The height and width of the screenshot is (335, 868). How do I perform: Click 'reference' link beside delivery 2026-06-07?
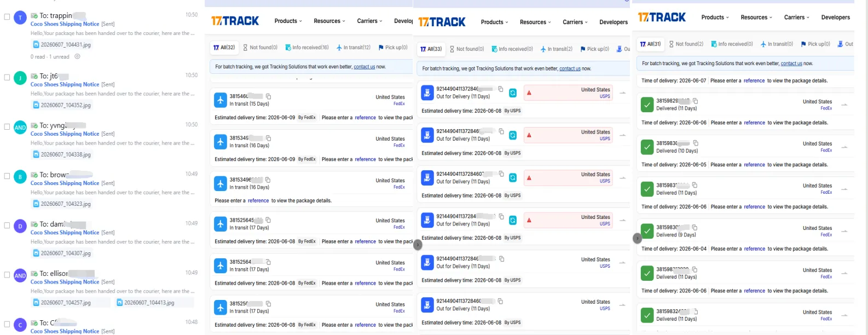pos(754,80)
